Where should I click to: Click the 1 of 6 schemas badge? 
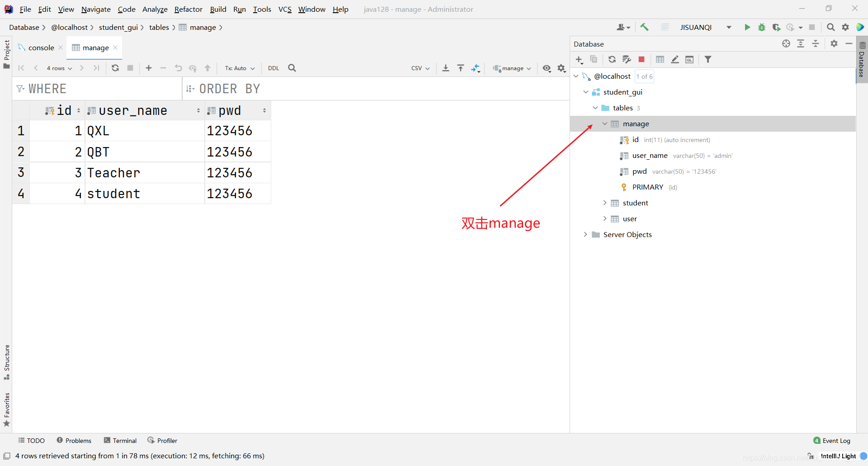tap(644, 76)
